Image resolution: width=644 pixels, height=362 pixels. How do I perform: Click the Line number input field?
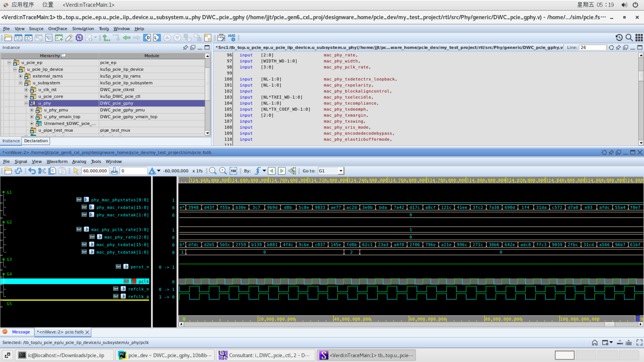point(592,48)
